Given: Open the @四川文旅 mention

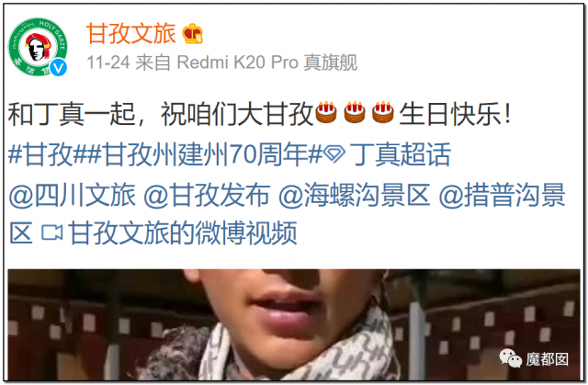Looking at the screenshot, I should 72,195.
